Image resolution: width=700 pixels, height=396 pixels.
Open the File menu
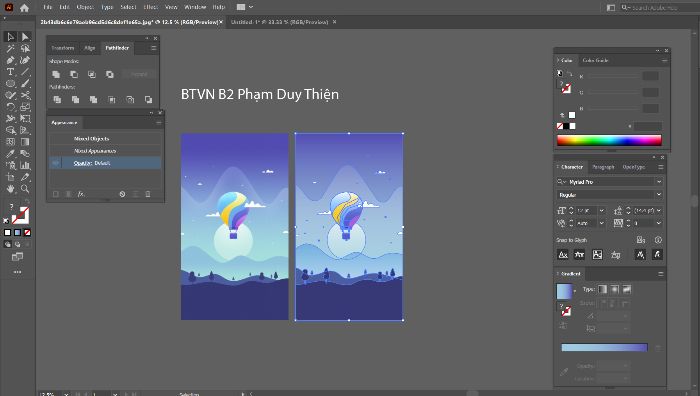click(x=48, y=7)
